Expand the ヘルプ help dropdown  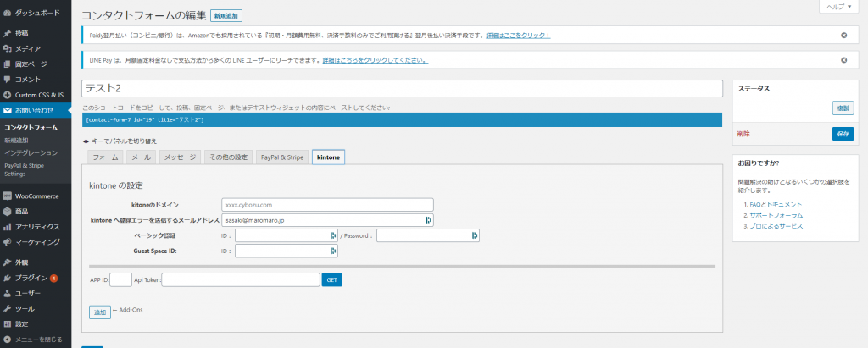842,7
